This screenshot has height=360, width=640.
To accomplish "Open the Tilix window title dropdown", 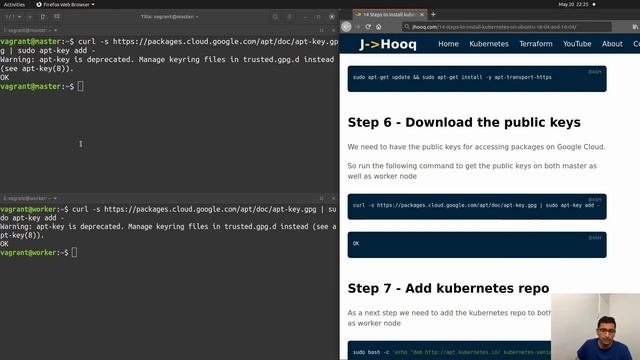I will pyautogui.click(x=169, y=17).
